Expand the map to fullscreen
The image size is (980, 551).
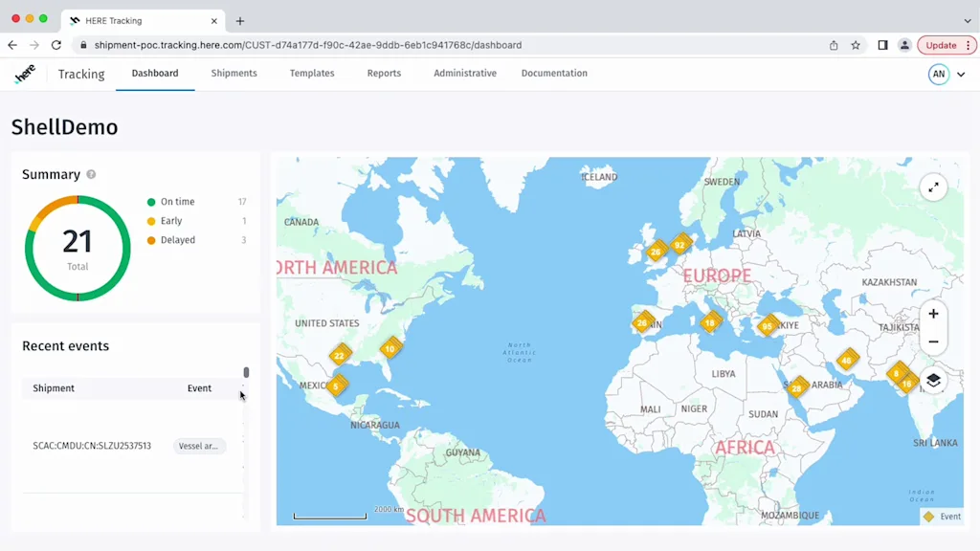coord(932,187)
